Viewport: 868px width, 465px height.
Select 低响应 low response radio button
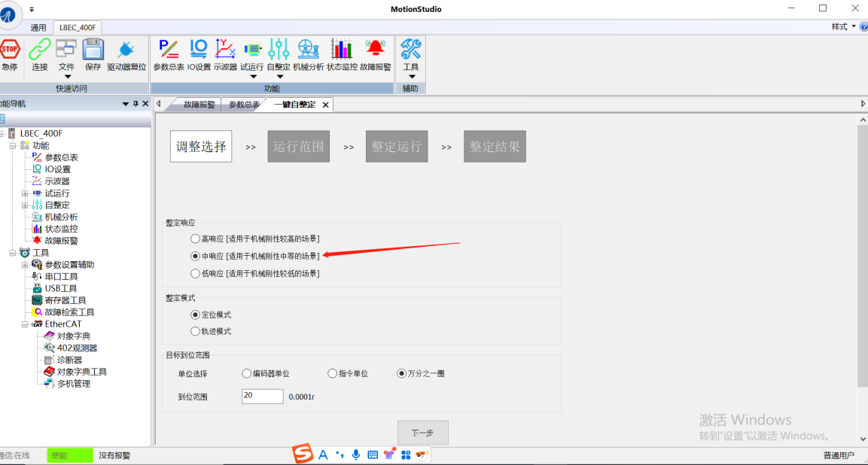(x=194, y=273)
